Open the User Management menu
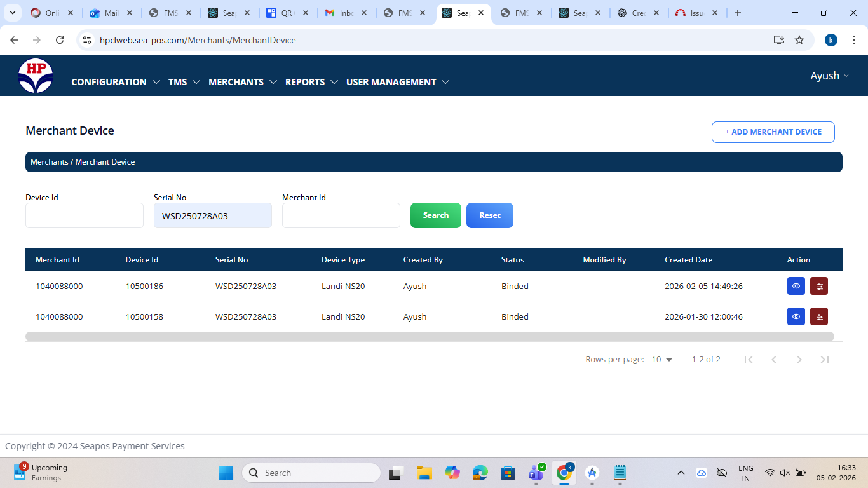The height and width of the screenshot is (488, 868). click(x=397, y=82)
